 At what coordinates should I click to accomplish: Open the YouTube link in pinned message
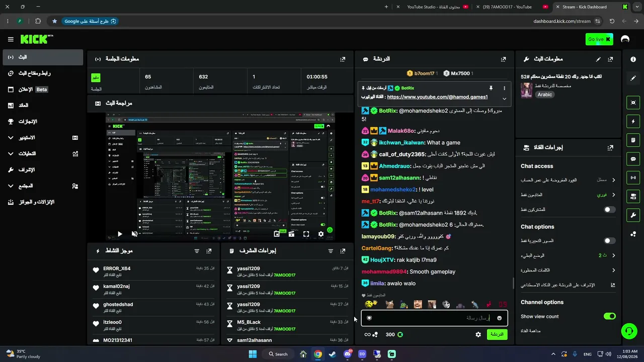(437, 97)
